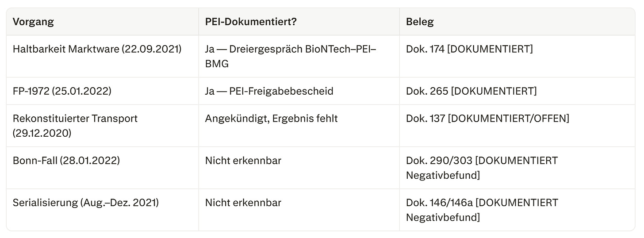Select the FP-1972 (25.01.2022) cell
The image size is (644, 238).
[102, 91]
